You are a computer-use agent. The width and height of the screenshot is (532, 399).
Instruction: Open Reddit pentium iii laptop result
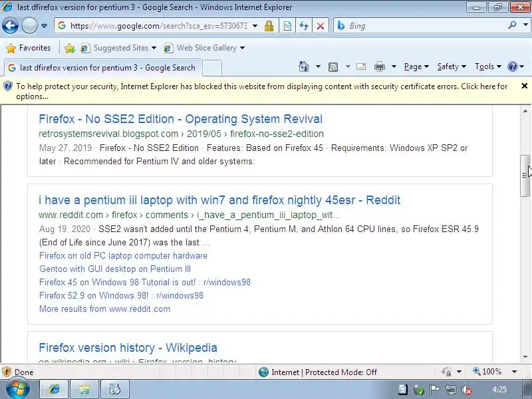(x=219, y=200)
